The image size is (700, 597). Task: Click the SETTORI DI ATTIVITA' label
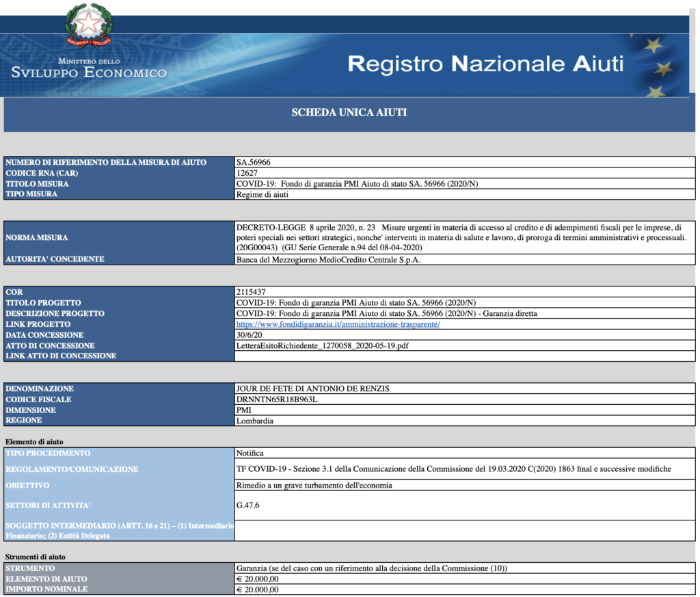coord(49,505)
